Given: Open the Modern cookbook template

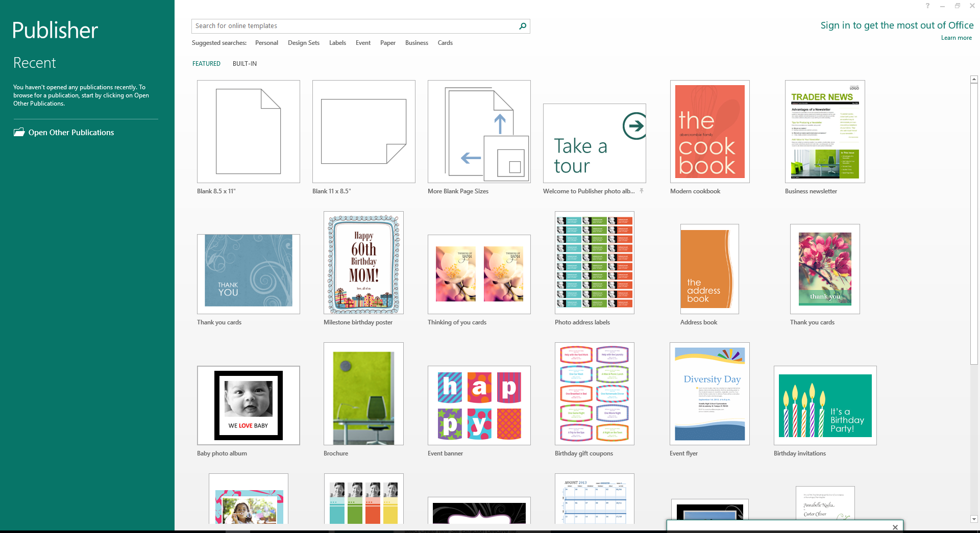Looking at the screenshot, I should [x=709, y=132].
